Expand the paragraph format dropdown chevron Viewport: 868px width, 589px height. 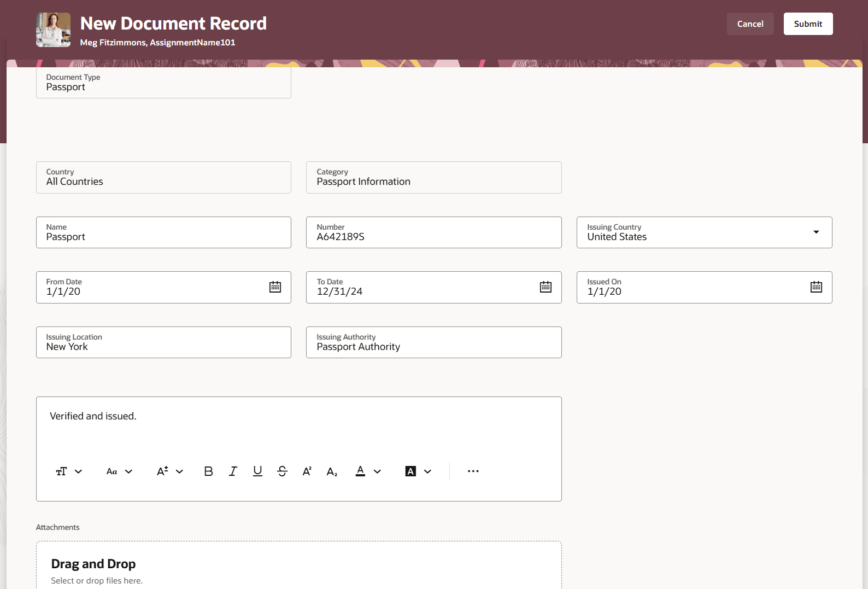[x=78, y=471]
